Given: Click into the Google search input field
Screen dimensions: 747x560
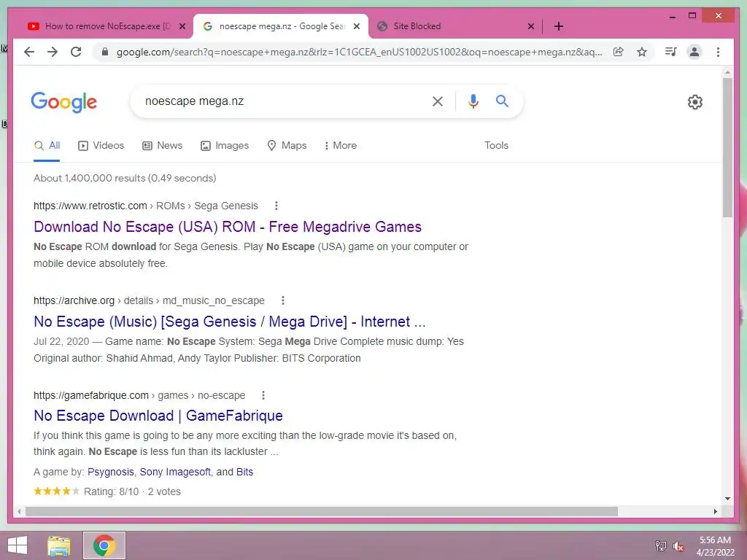Looking at the screenshot, I should click(x=284, y=101).
